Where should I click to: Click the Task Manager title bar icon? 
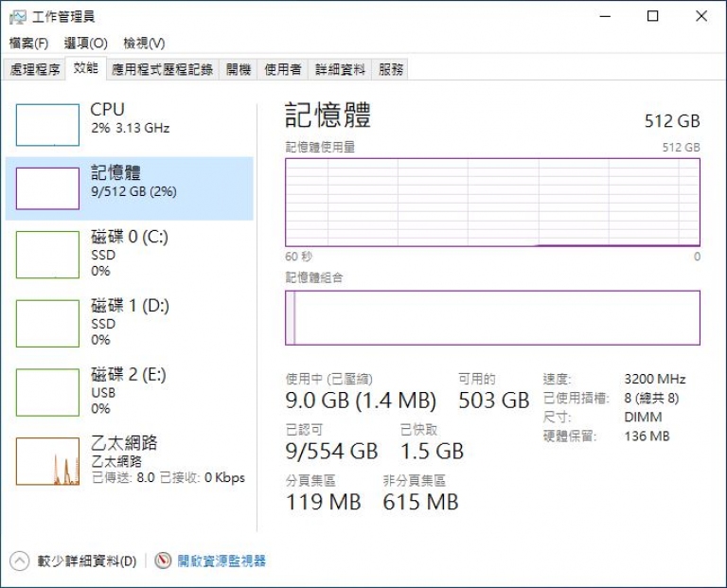coord(18,17)
